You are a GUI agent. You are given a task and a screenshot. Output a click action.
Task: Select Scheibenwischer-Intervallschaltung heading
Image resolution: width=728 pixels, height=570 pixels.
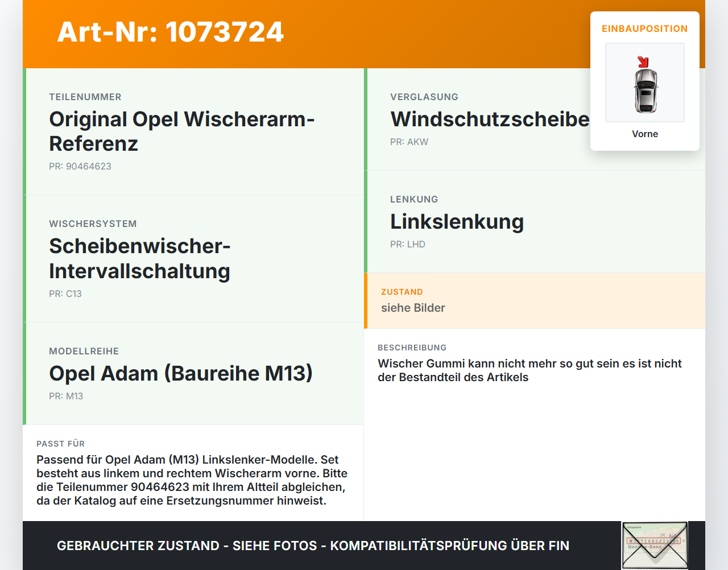point(140,258)
